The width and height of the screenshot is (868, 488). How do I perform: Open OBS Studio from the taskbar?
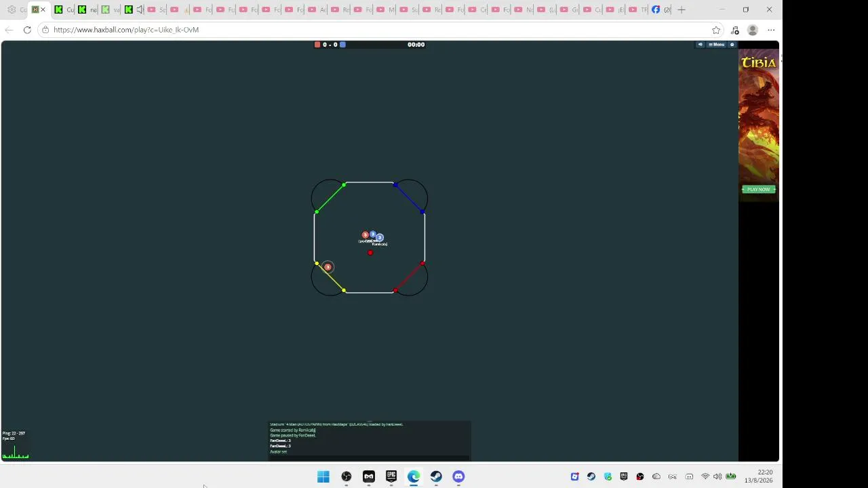[x=347, y=476]
